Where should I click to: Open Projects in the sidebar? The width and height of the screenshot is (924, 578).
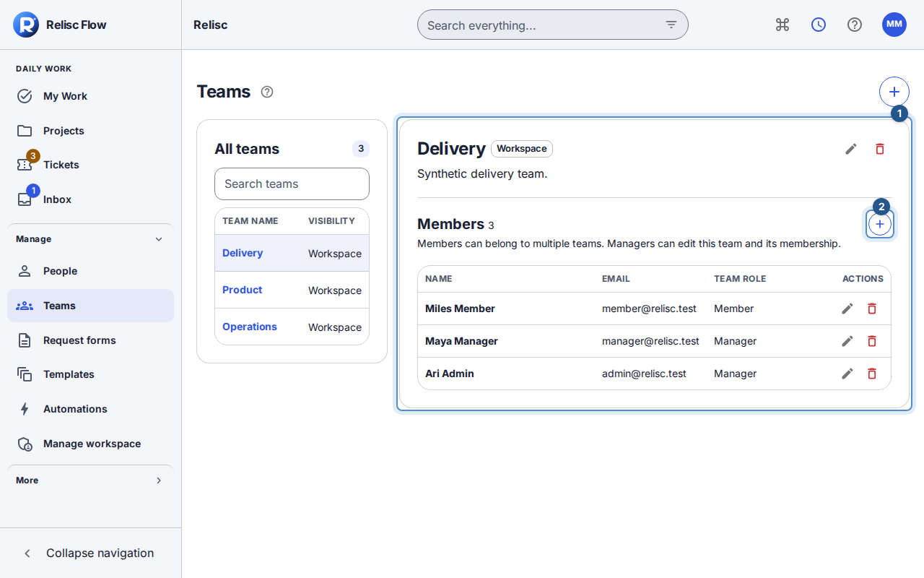coord(90,131)
